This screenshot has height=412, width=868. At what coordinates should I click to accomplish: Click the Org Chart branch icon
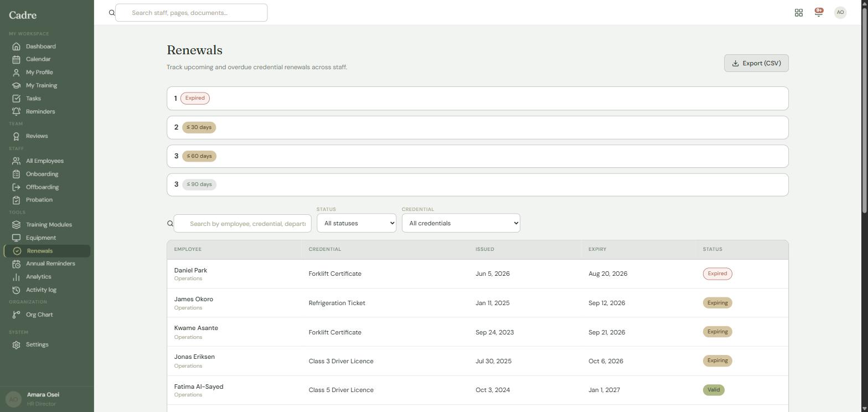pos(16,315)
